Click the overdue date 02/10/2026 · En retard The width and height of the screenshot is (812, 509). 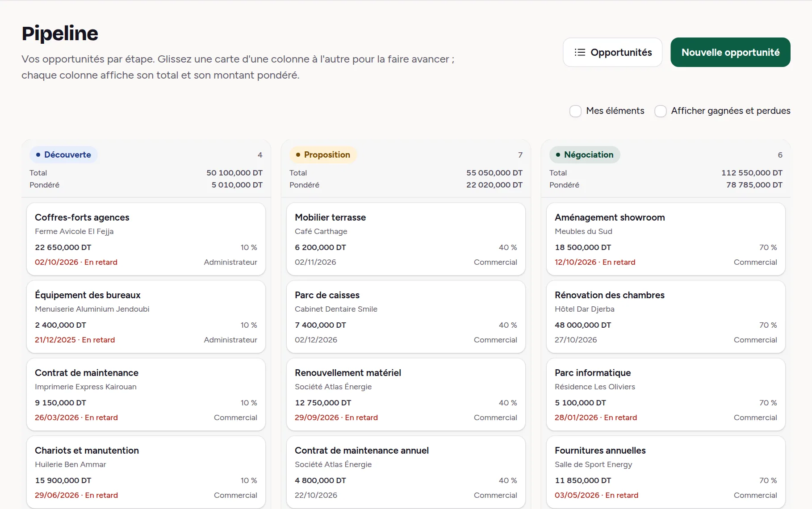(76, 262)
